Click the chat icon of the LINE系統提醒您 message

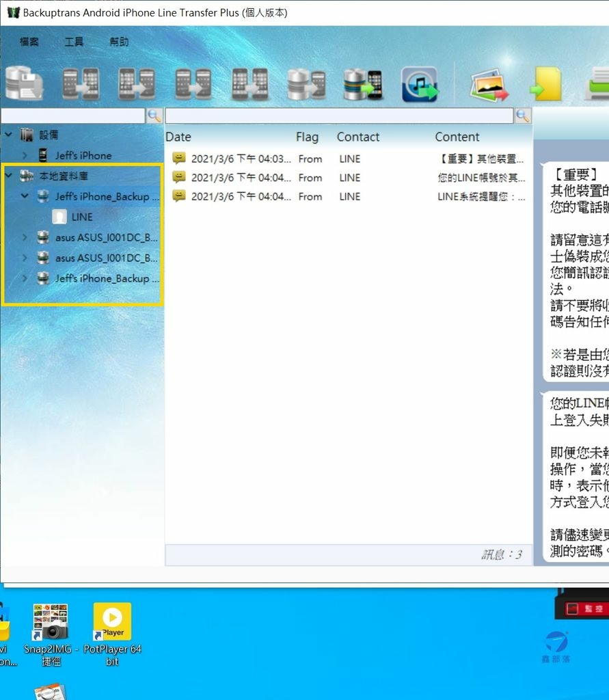pos(179,196)
